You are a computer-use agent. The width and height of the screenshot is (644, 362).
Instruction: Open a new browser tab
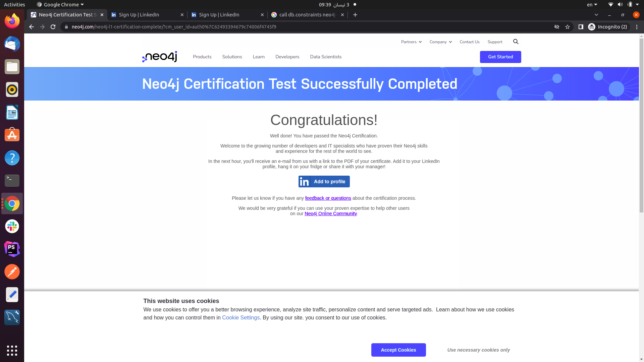point(355,15)
